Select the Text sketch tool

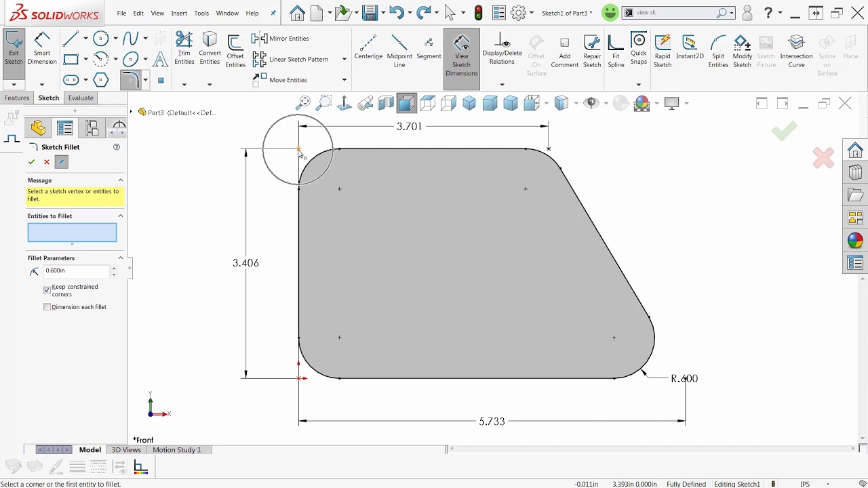point(160,59)
